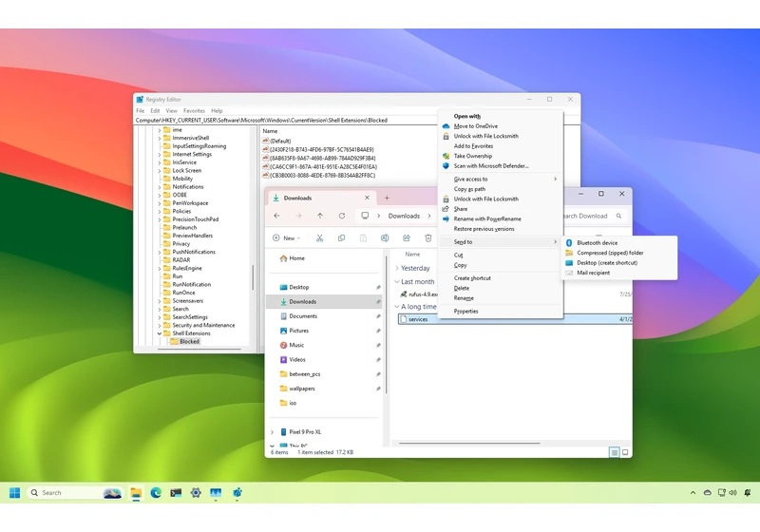Select Mail recipient in Send to submenu

click(619, 273)
